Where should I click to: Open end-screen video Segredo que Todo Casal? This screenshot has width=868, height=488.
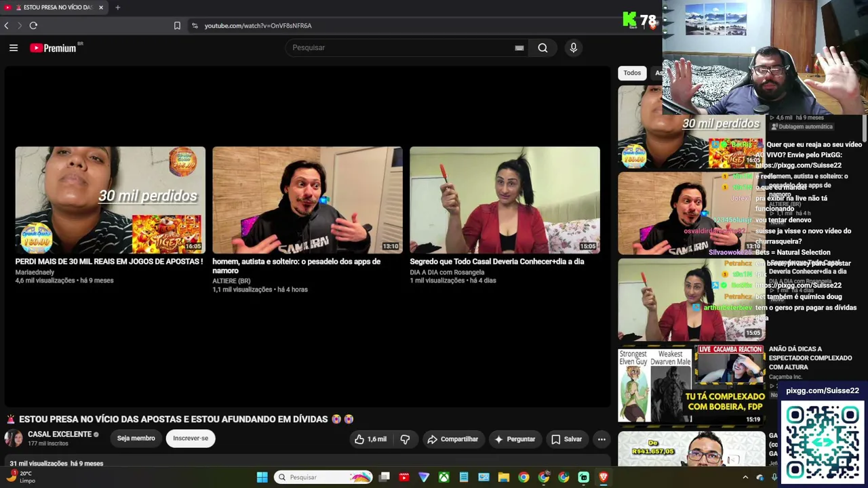(x=505, y=200)
